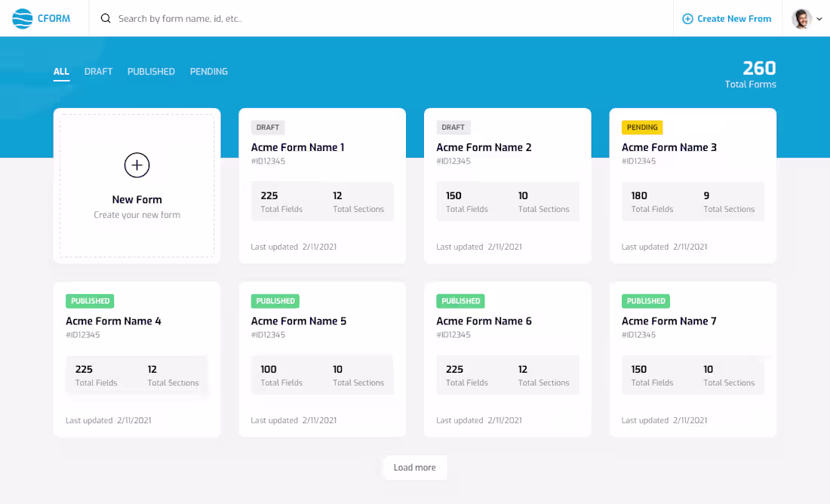Click 225 Total Fields on Acme Form Name 4
The width and height of the screenshot is (830, 504).
[x=97, y=375]
